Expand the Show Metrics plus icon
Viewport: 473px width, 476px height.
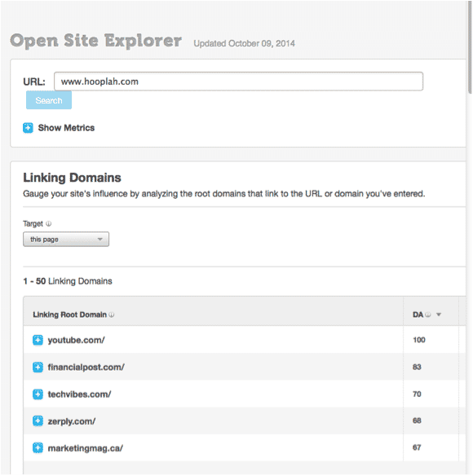tap(28, 128)
